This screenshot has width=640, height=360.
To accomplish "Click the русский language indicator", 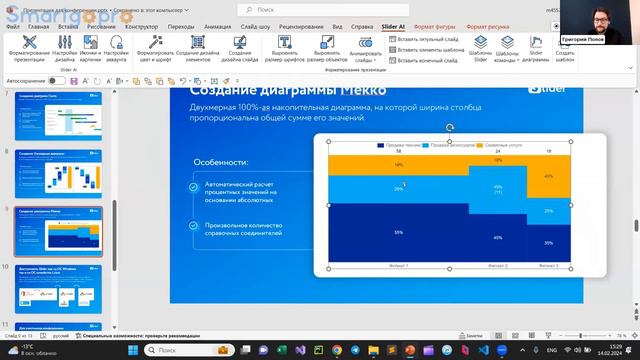I will 61,336.
